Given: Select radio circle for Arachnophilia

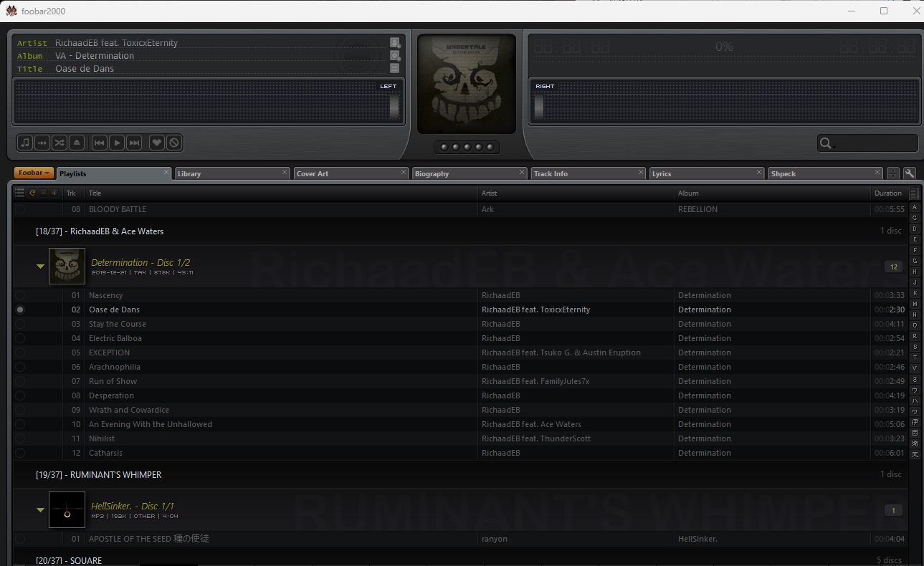Looking at the screenshot, I should [20, 367].
